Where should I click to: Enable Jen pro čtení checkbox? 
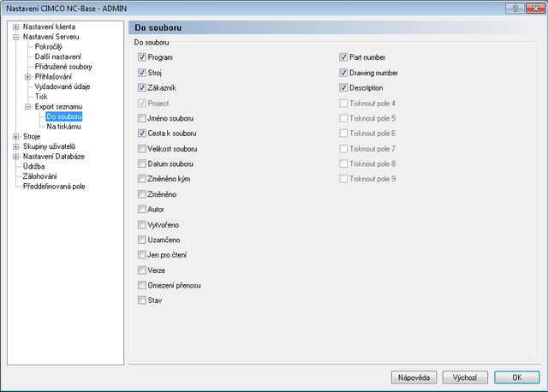(142, 255)
